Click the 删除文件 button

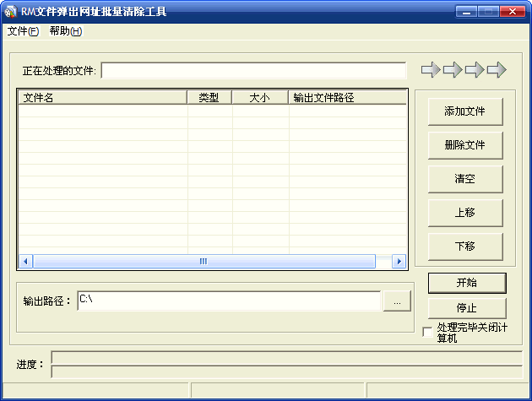pyautogui.click(x=465, y=145)
